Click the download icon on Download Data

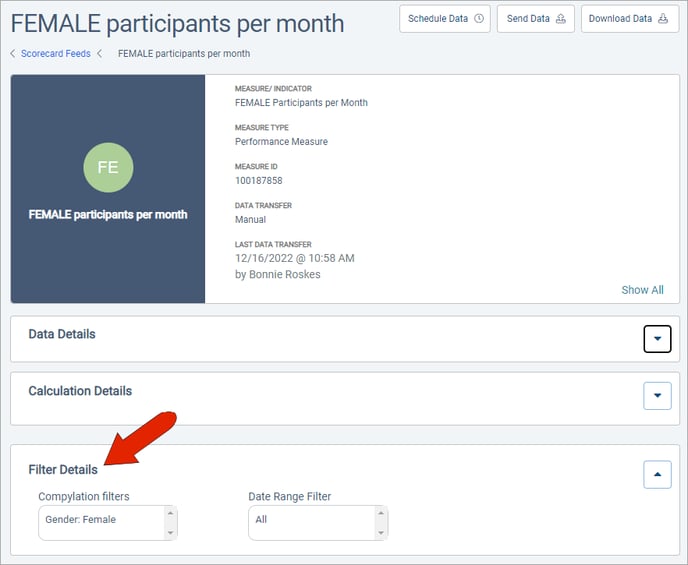pyautogui.click(x=663, y=19)
